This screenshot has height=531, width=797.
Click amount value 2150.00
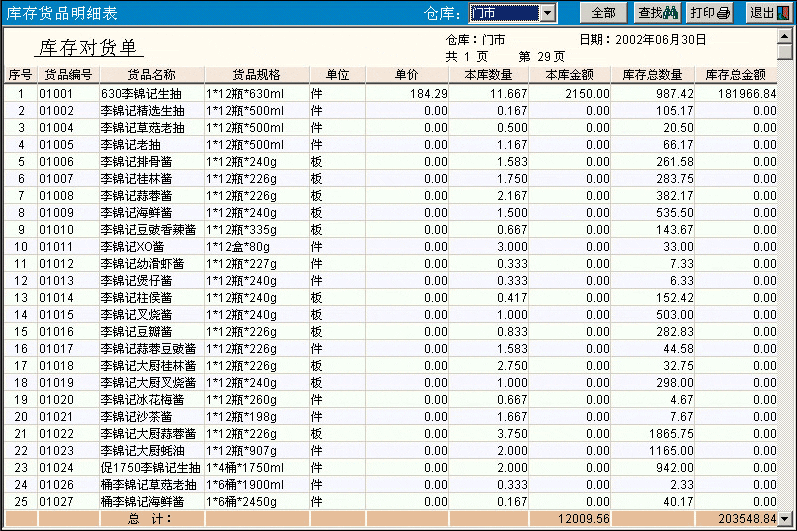click(x=587, y=94)
